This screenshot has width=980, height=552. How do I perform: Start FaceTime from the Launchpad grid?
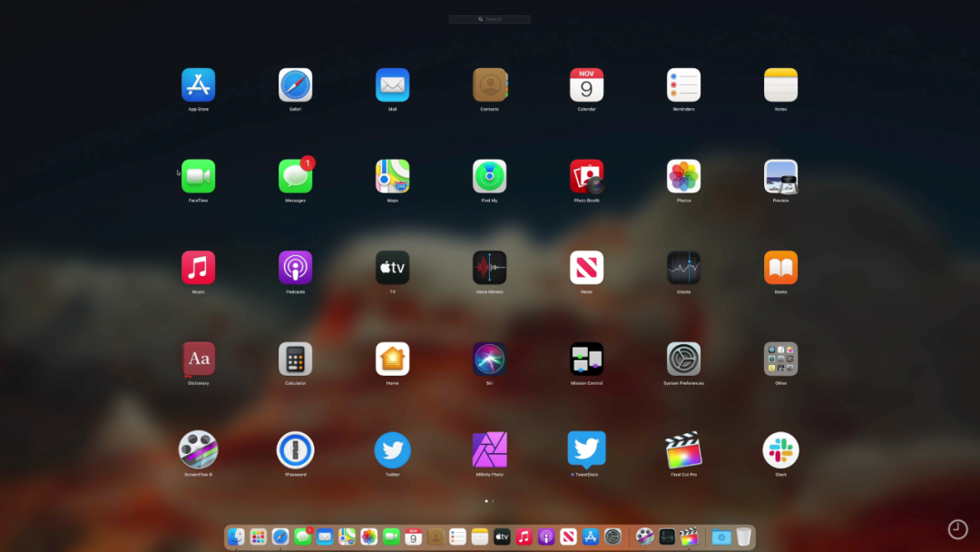(198, 176)
